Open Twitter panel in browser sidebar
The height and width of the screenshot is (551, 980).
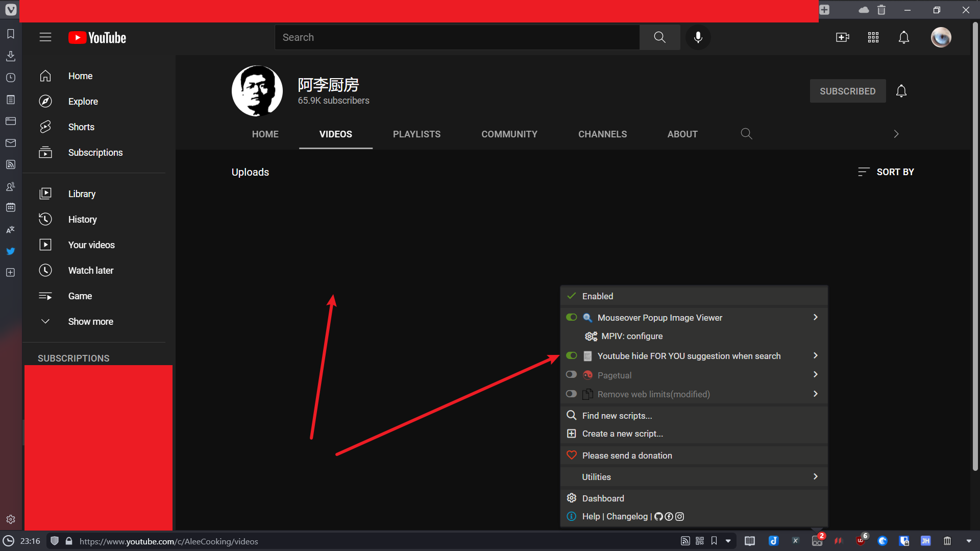click(10, 251)
